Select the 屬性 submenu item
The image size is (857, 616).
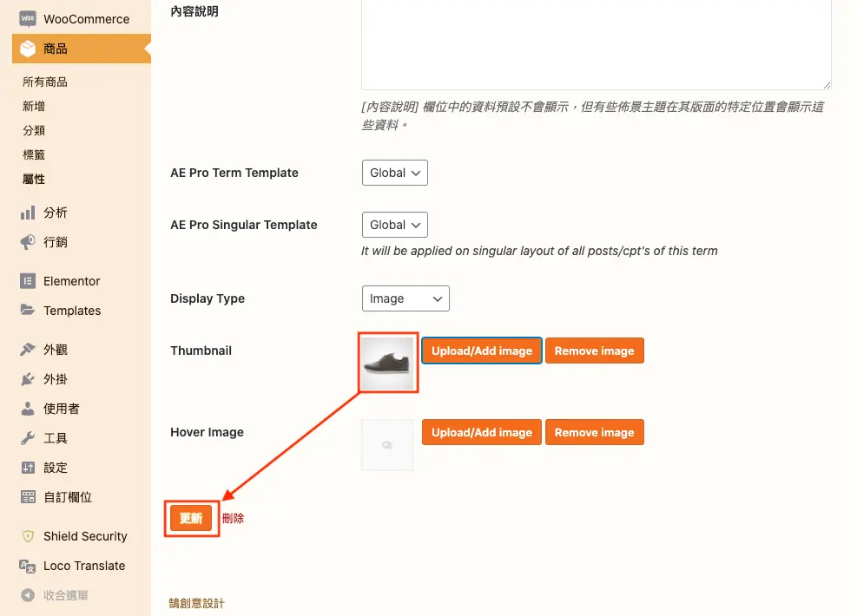tap(34, 179)
